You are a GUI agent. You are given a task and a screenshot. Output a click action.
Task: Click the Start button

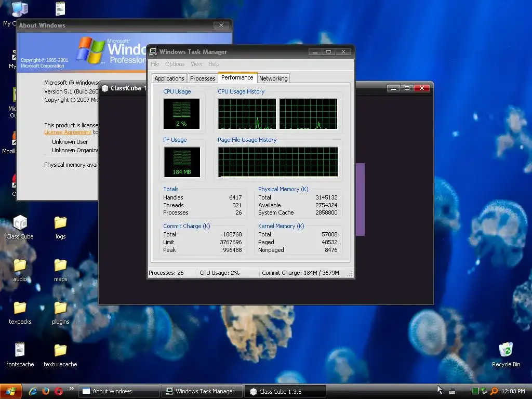(x=11, y=391)
